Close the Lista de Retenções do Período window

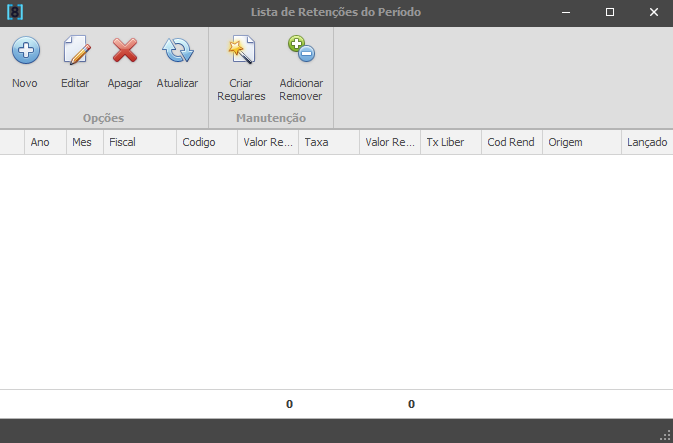click(x=652, y=13)
